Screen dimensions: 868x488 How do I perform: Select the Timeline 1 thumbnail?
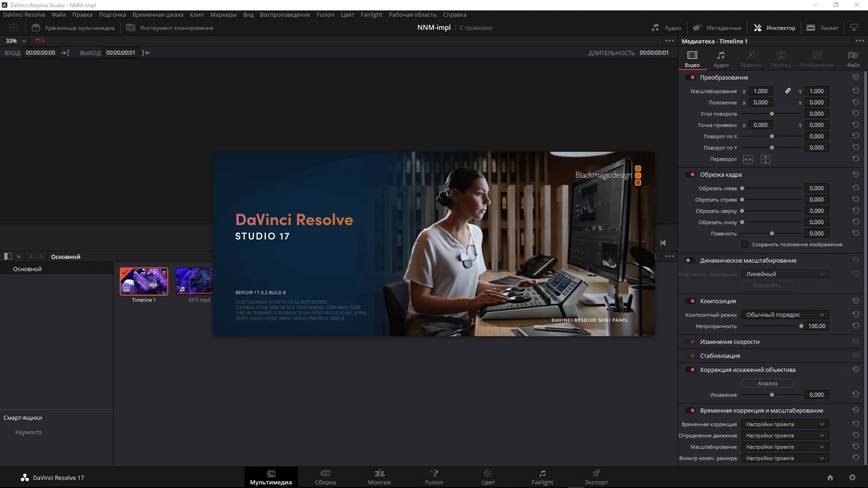[144, 281]
